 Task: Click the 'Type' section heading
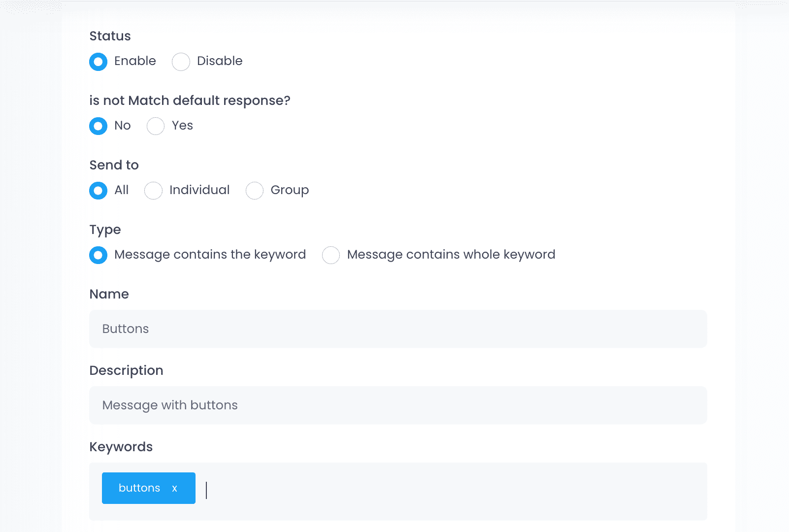(x=105, y=230)
